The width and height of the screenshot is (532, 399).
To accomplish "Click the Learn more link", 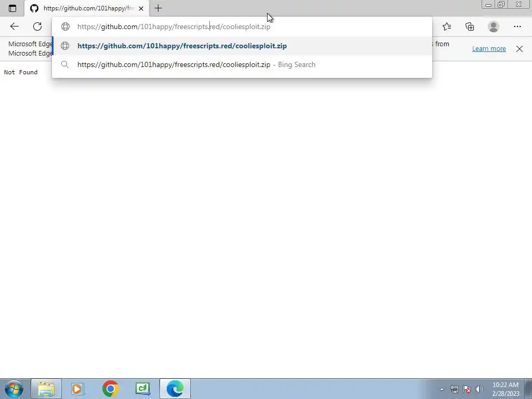I will pyautogui.click(x=489, y=48).
